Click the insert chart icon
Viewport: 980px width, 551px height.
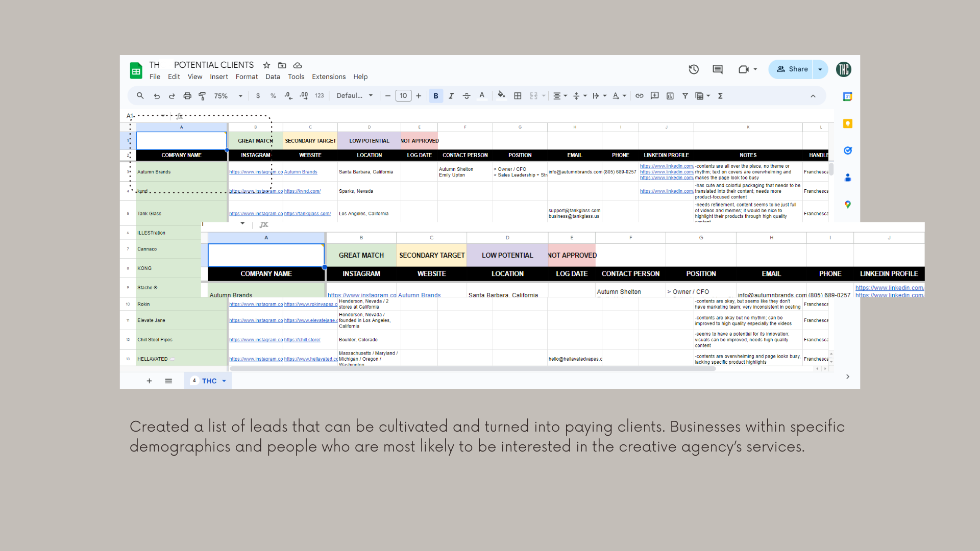tap(670, 96)
